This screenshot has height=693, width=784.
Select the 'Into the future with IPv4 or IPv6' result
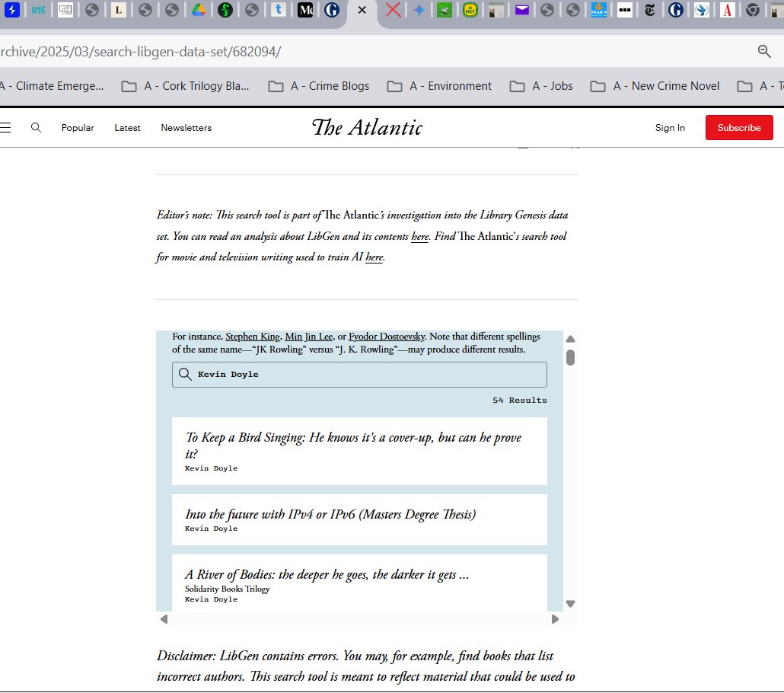coord(359,520)
